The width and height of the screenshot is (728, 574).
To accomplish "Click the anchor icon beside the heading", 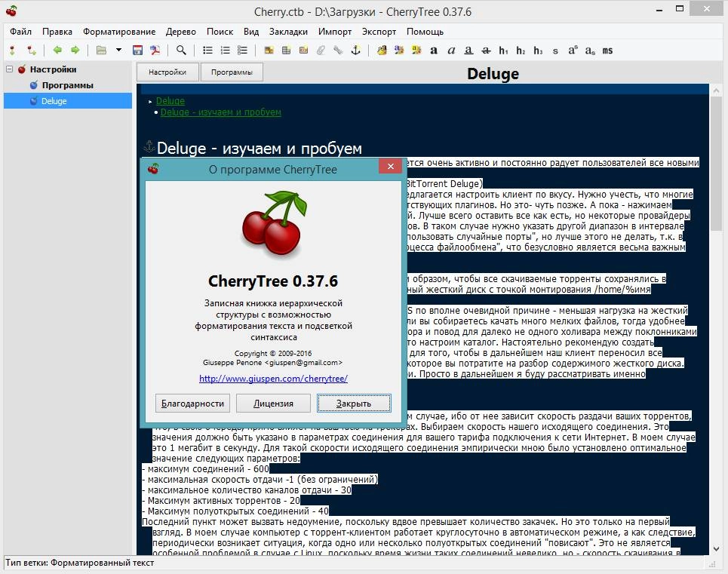I will pos(149,146).
